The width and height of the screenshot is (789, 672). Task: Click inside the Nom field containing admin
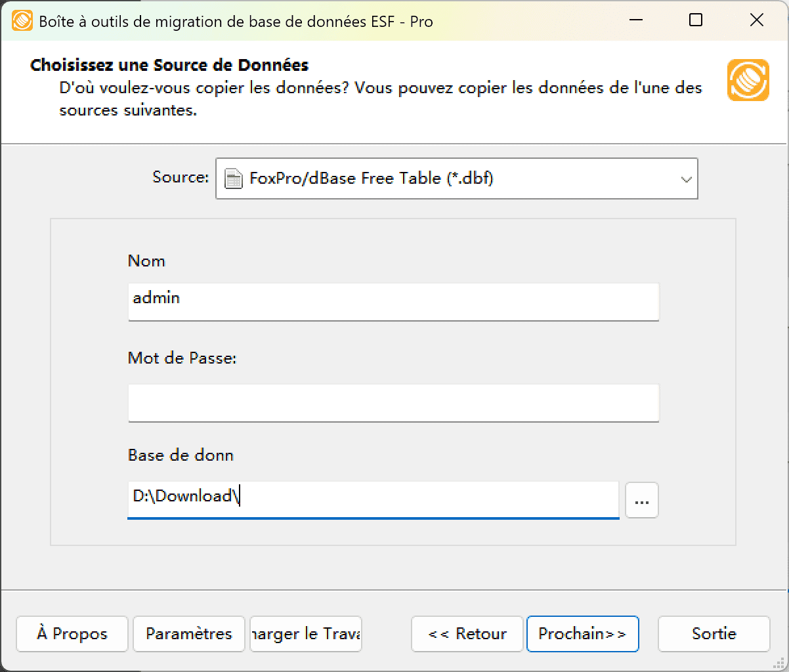[393, 302]
